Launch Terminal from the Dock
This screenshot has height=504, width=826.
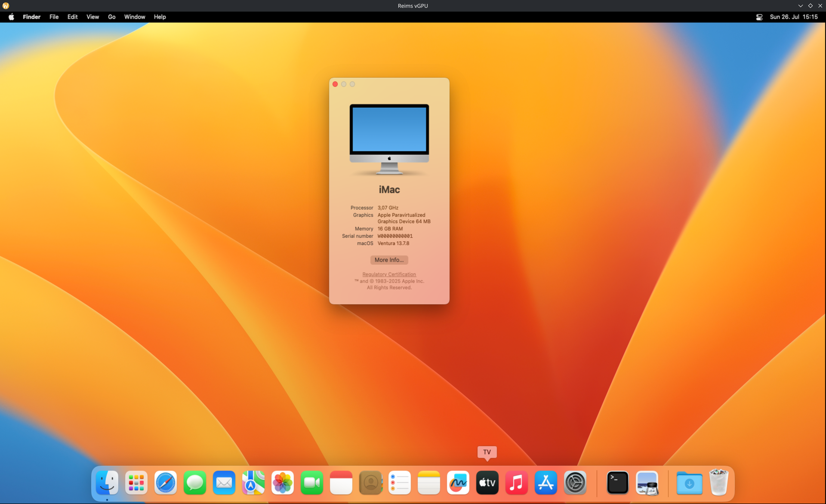[618, 482]
